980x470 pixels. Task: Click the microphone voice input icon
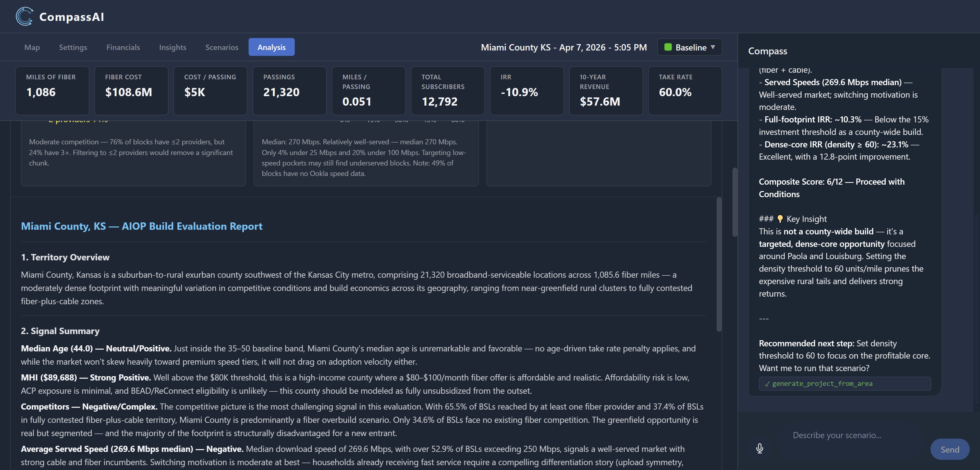[x=760, y=449]
